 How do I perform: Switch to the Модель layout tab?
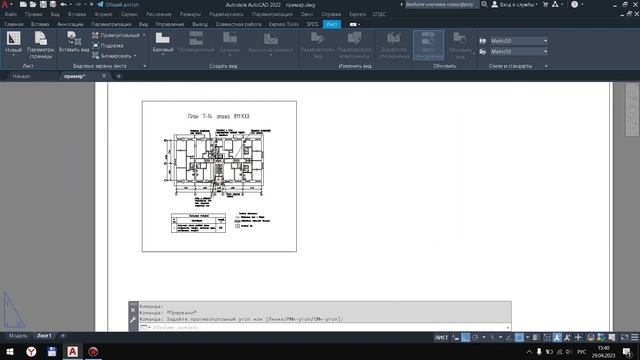click(x=18, y=336)
